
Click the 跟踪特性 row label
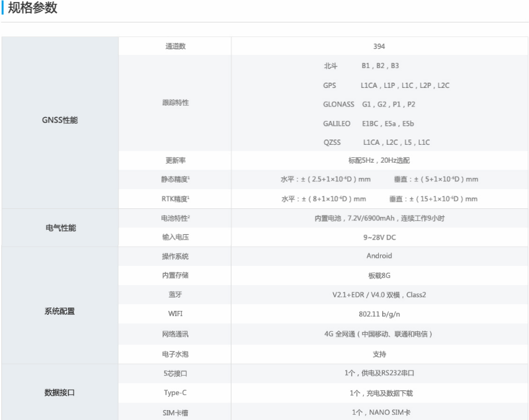point(175,103)
